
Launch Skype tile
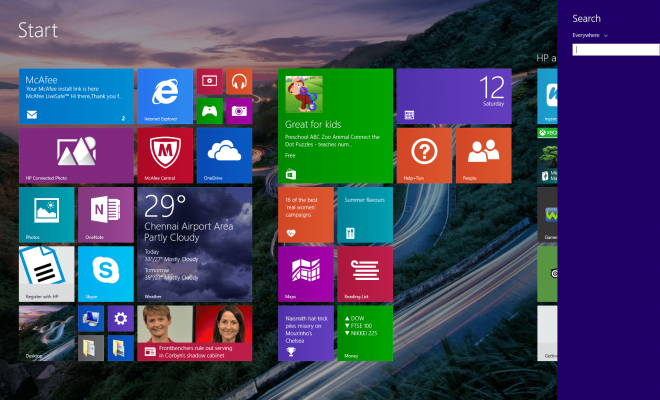pyautogui.click(x=106, y=274)
